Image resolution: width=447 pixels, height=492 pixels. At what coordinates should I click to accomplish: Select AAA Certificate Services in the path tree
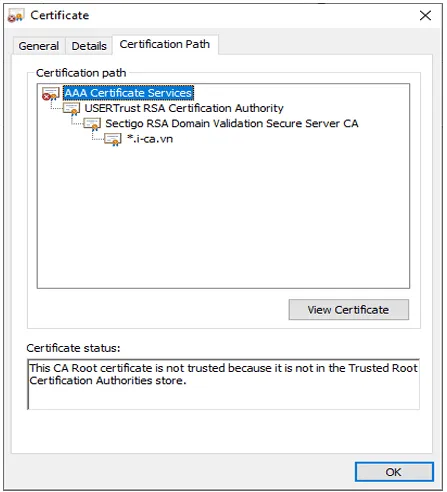pyautogui.click(x=128, y=93)
